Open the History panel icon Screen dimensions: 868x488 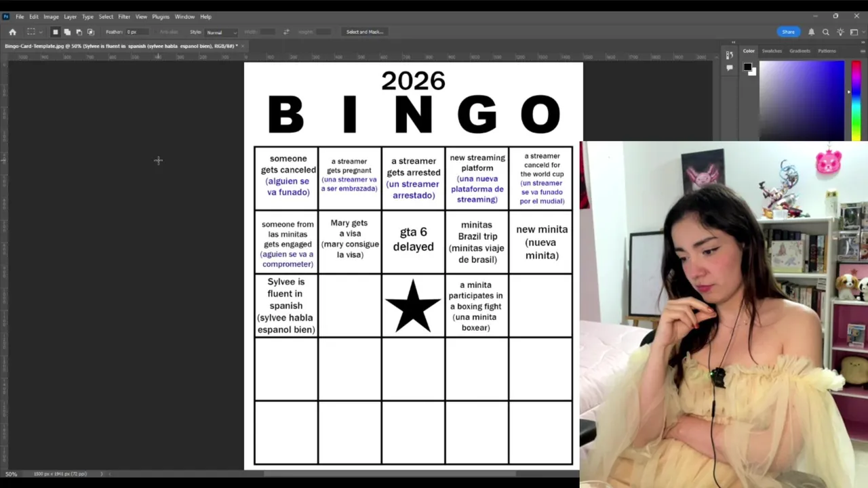point(729,55)
